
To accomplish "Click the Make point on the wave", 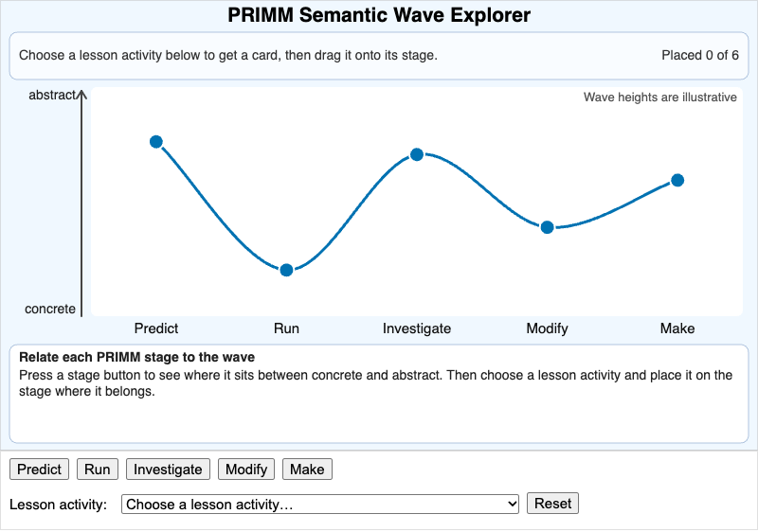I will pyautogui.click(x=677, y=181).
